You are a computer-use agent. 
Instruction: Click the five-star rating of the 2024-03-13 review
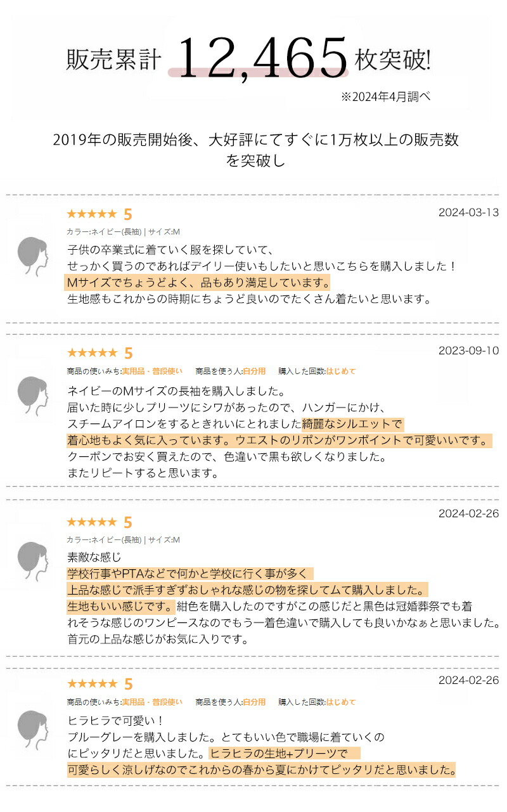click(92, 214)
